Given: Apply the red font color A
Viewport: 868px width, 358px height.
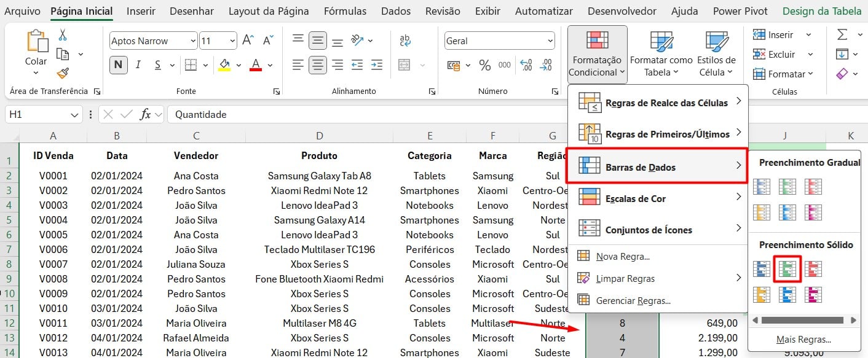Looking at the screenshot, I should coord(256,64).
